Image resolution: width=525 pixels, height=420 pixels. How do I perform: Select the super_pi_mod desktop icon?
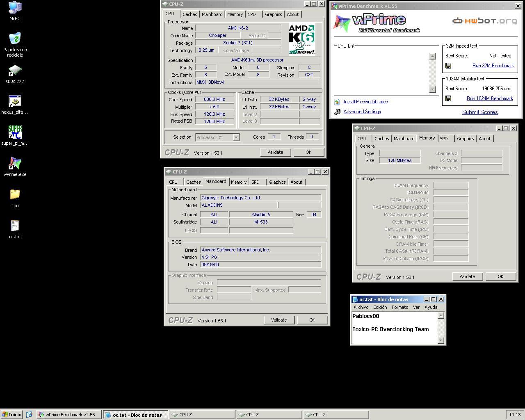15,132
